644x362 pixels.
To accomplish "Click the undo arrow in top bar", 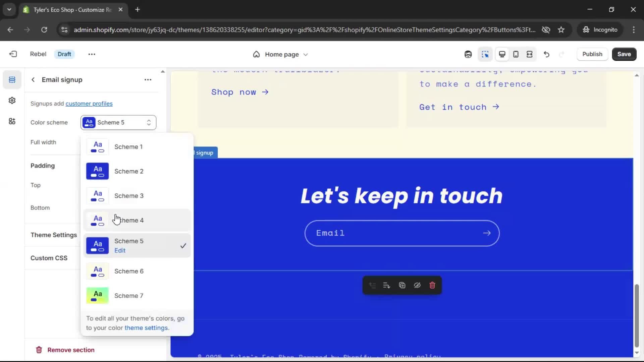I will (546, 54).
